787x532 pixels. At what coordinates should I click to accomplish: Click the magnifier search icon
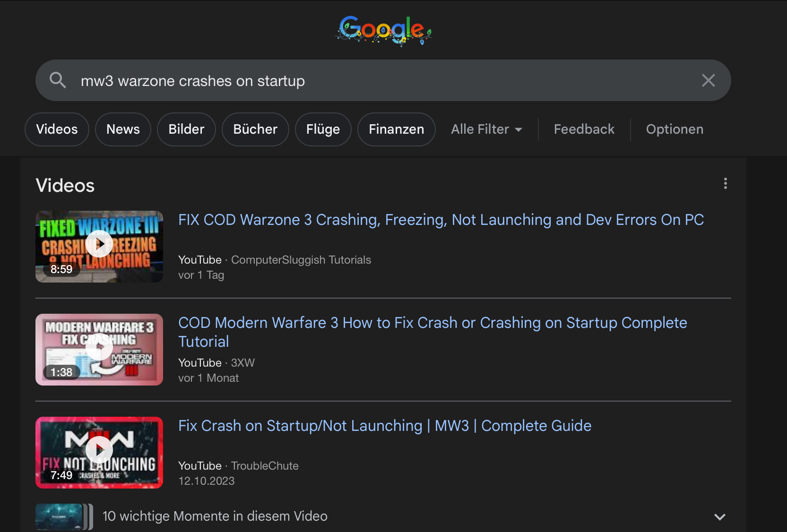58,80
